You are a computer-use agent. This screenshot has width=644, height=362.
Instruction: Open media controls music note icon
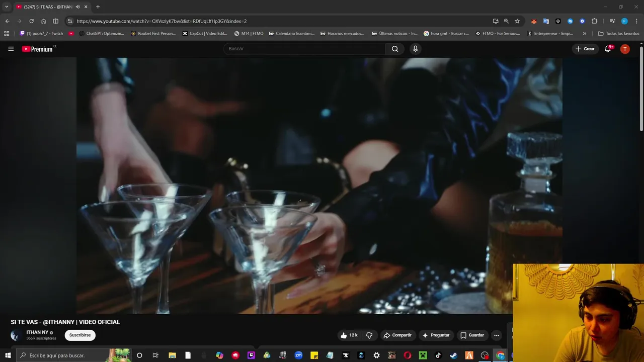coord(612,21)
